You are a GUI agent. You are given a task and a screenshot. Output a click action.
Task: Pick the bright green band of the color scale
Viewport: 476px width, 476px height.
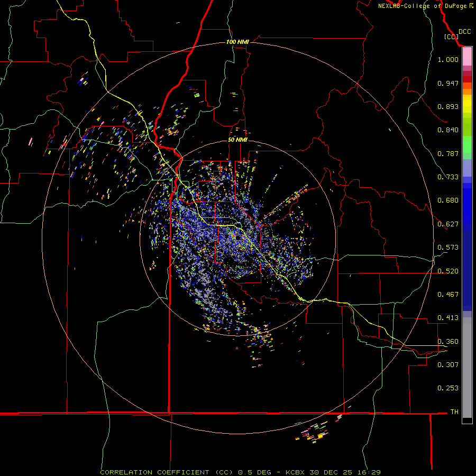point(467,144)
